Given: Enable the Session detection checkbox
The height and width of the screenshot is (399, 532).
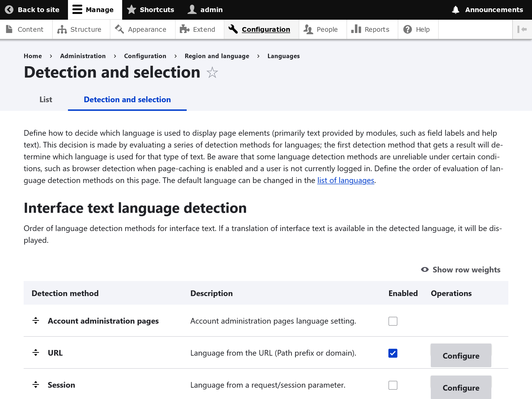Looking at the screenshot, I should (x=393, y=385).
